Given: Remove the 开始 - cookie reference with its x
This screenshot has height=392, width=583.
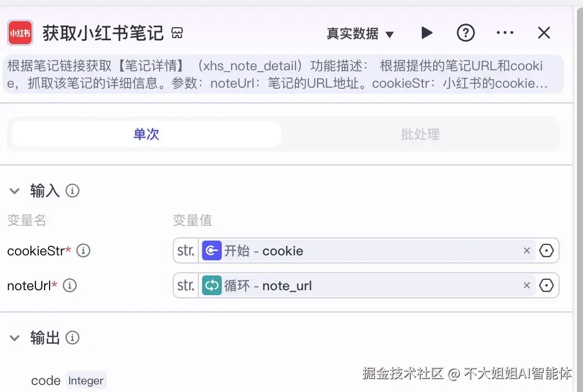Looking at the screenshot, I should point(526,250).
